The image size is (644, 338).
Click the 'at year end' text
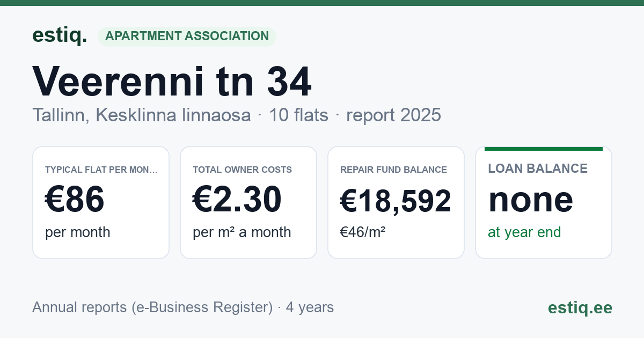pyautogui.click(x=524, y=232)
